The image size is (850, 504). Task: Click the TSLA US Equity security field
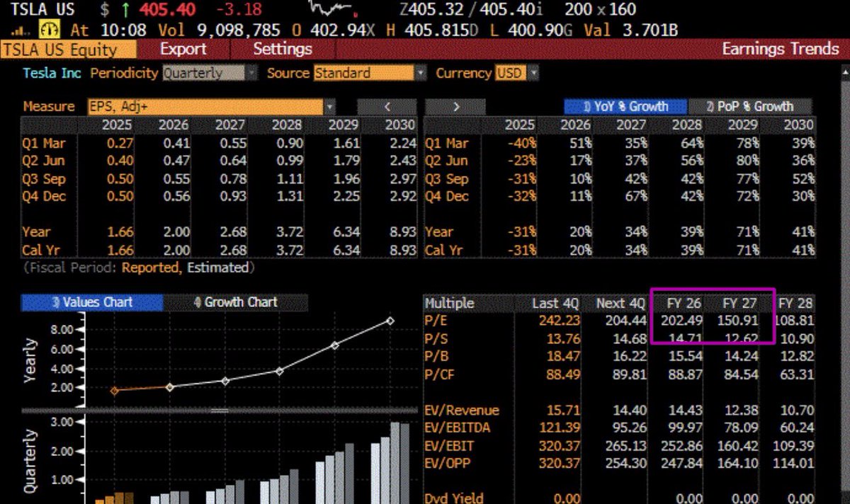(68, 49)
